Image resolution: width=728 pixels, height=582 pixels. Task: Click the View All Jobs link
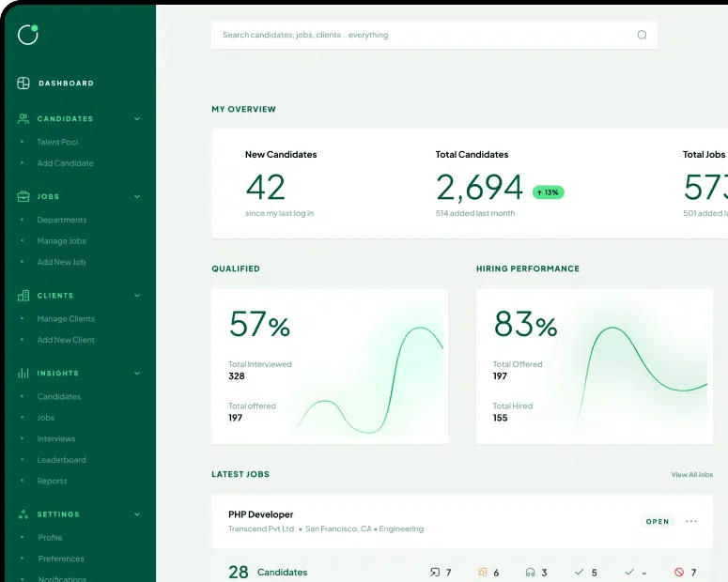pyautogui.click(x=691, y=475)
